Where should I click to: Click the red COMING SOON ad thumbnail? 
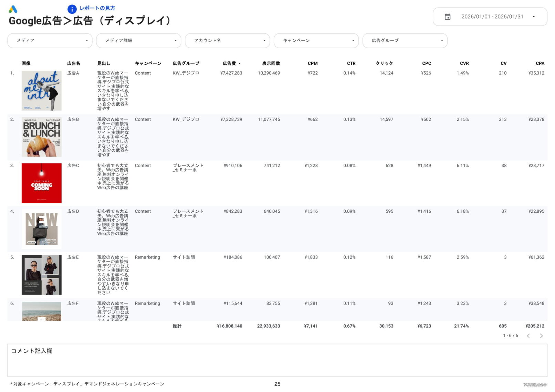click(x=41, y=183)
